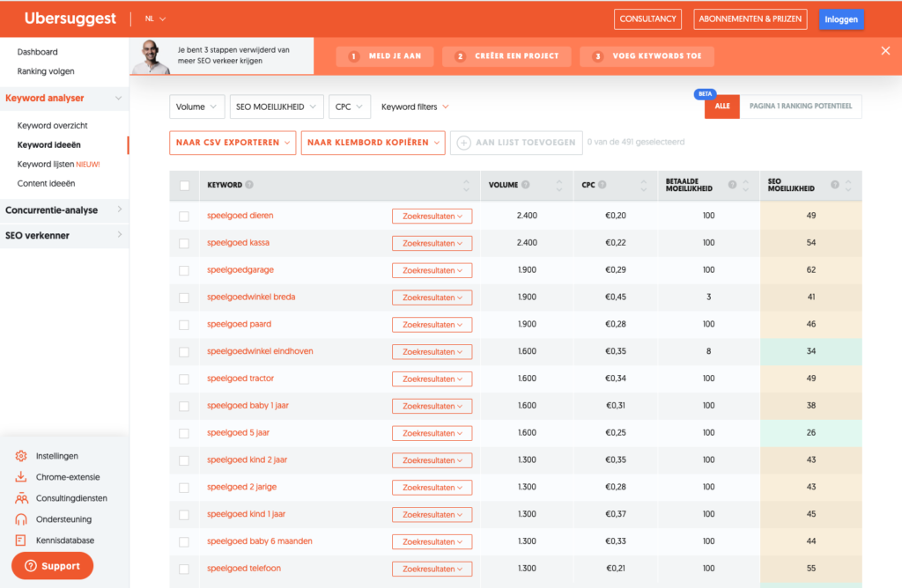Click the Kennisdatabase book icon
The width and height of the screenshot is (902, 588).
[x=21, y=540]
